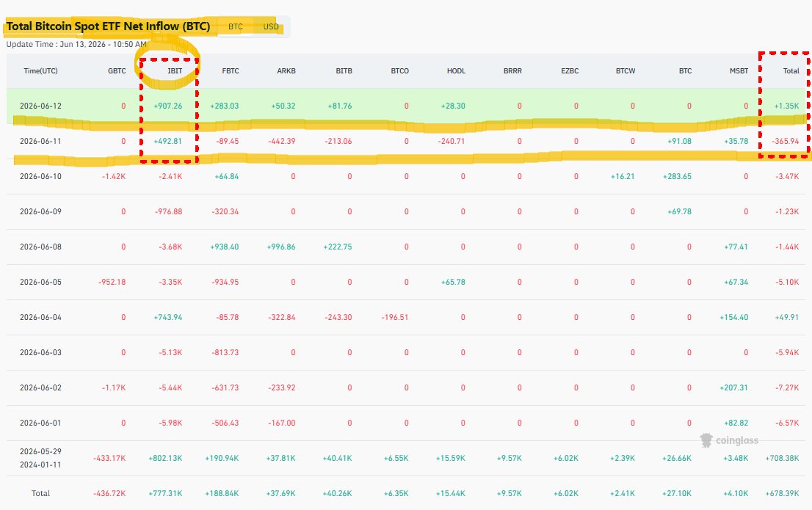Click the FBTC value +938.40

point(224,247)
